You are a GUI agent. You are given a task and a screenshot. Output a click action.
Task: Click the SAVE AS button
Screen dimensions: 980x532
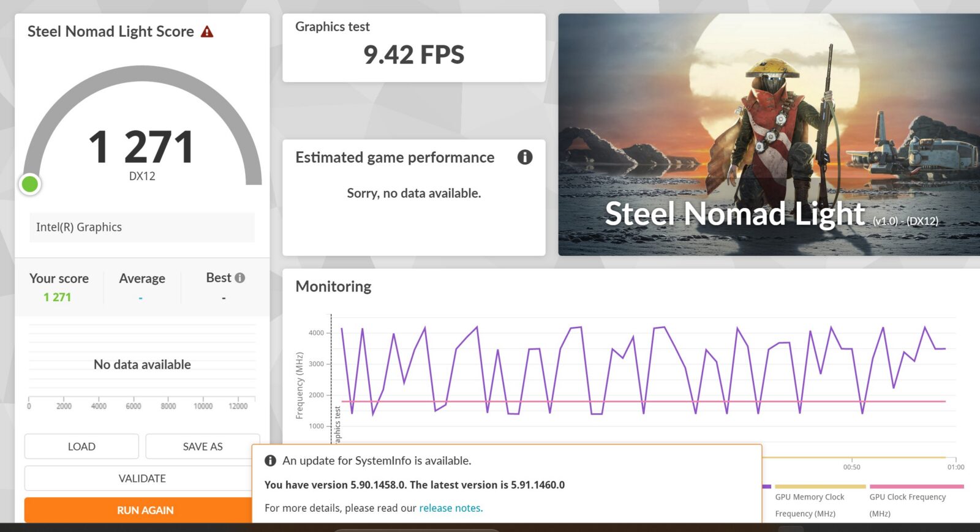202,446
